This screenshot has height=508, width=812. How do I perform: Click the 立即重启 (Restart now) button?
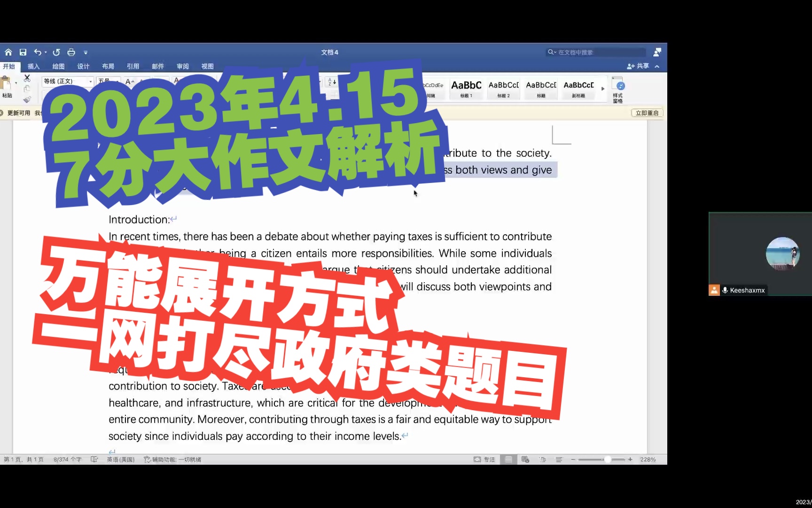click(x=647, y=113)
